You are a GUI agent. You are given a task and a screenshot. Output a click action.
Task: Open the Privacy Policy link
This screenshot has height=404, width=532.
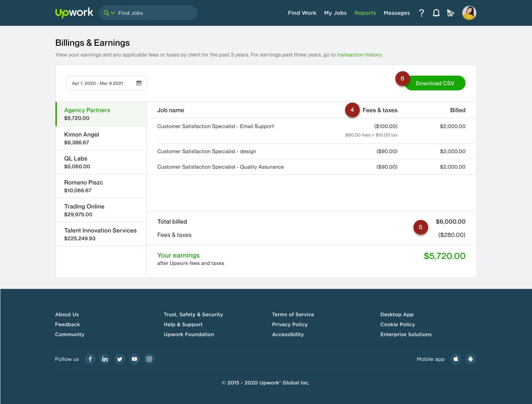[290, 325]
